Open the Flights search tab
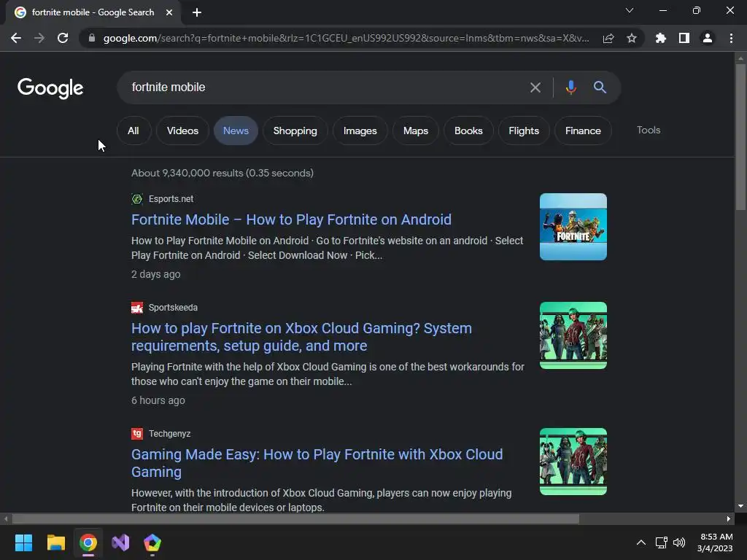 click(524, 131)
